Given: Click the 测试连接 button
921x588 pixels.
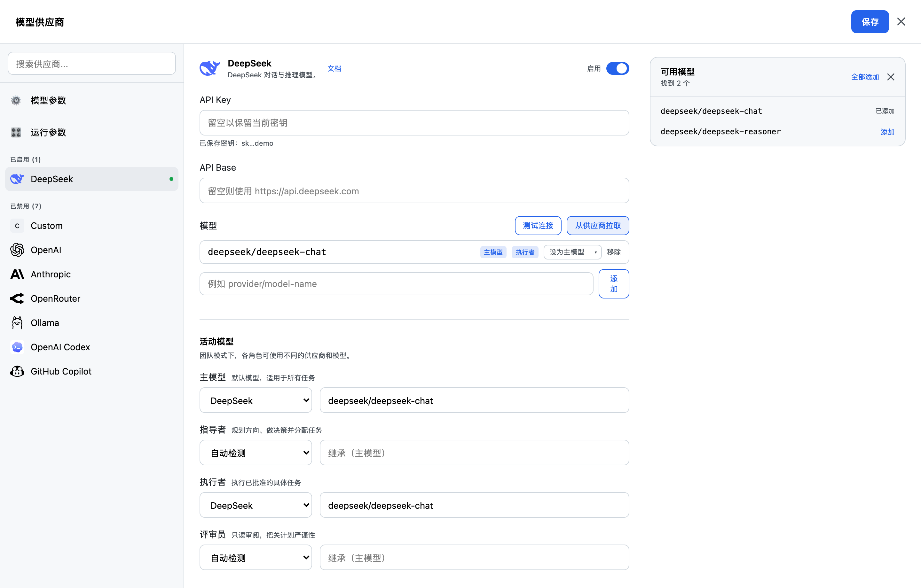Looking at the screenshot, I should pos(538,226).
